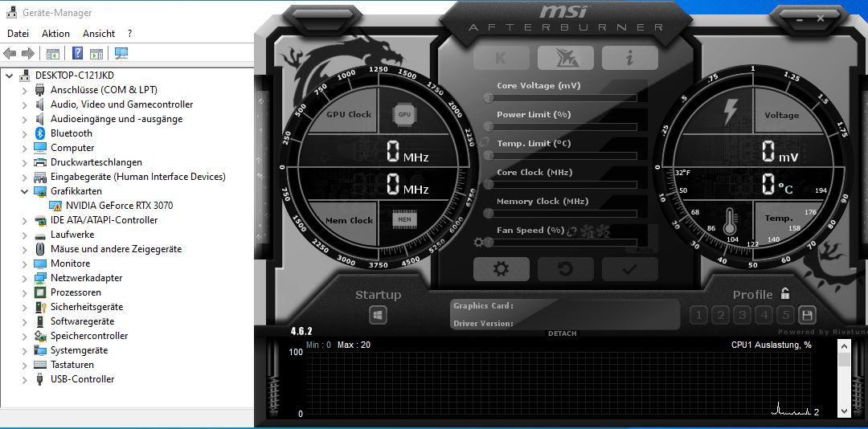
Task: Select profile slot 2
Action: click(x=720, y=316)
